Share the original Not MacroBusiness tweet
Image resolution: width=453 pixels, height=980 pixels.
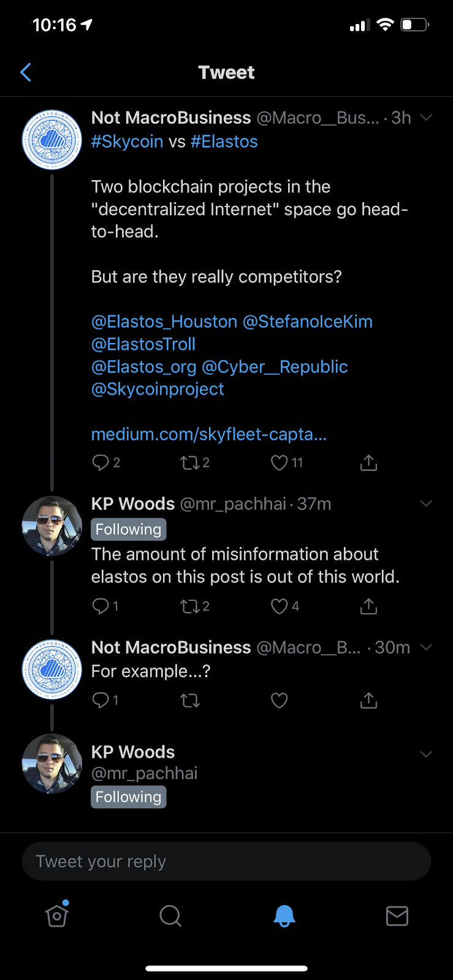pyautogui.click(x=368, y=462)
